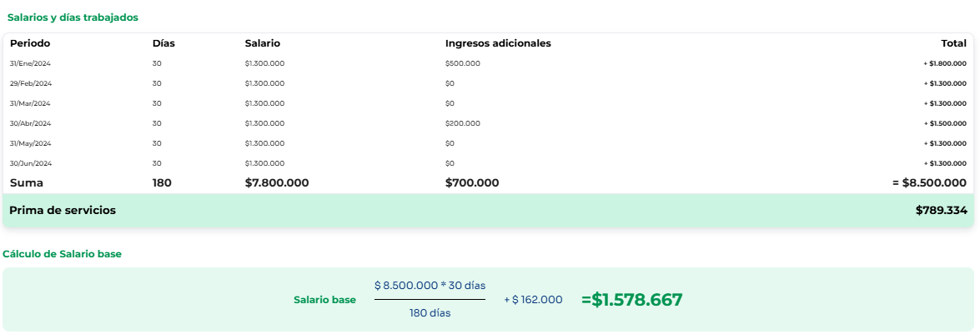The image size is (980, 334).
Task: Click the 29/Feb/2024 period cell
Action: click(x=31, y=83)
